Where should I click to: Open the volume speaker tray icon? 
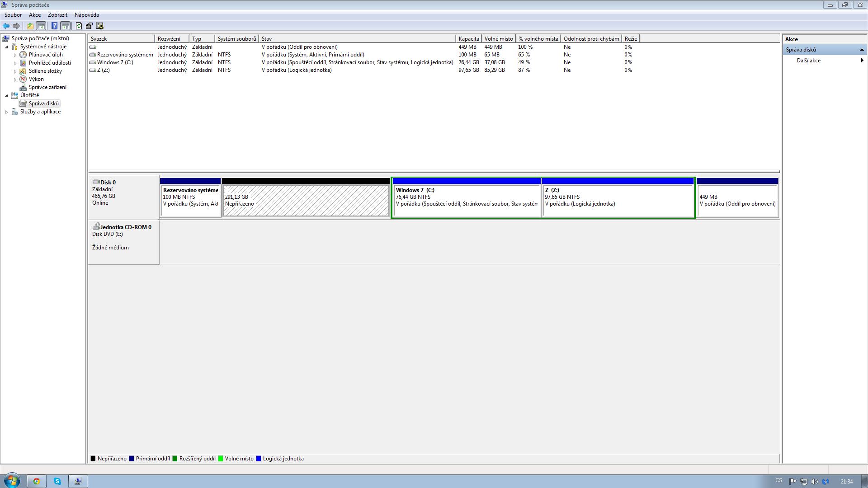click(814, 481)
